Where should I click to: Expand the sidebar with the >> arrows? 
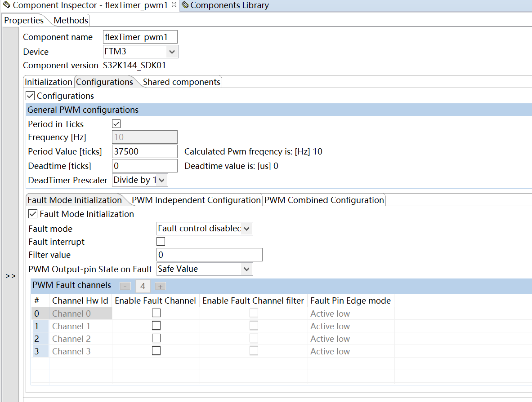pyautogui.click(x=10, y=276)
